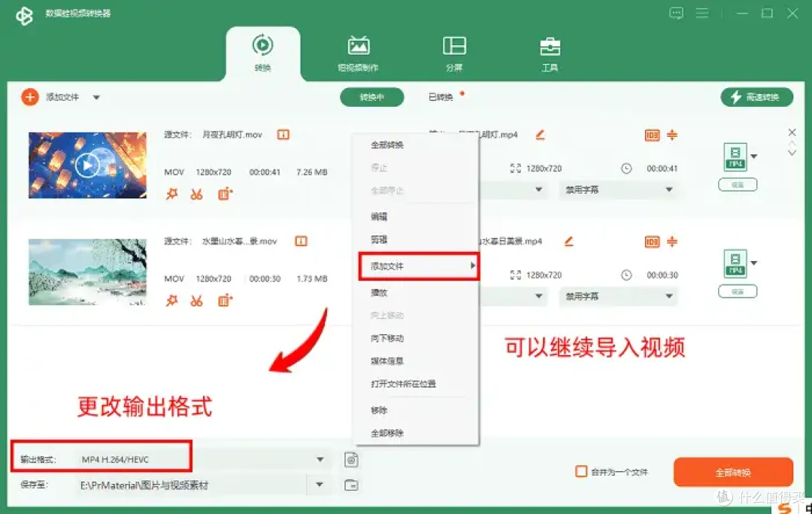Select the 已转换 converted tab
The width and height of the screenshot is (812, 514).
pos(441,97)
